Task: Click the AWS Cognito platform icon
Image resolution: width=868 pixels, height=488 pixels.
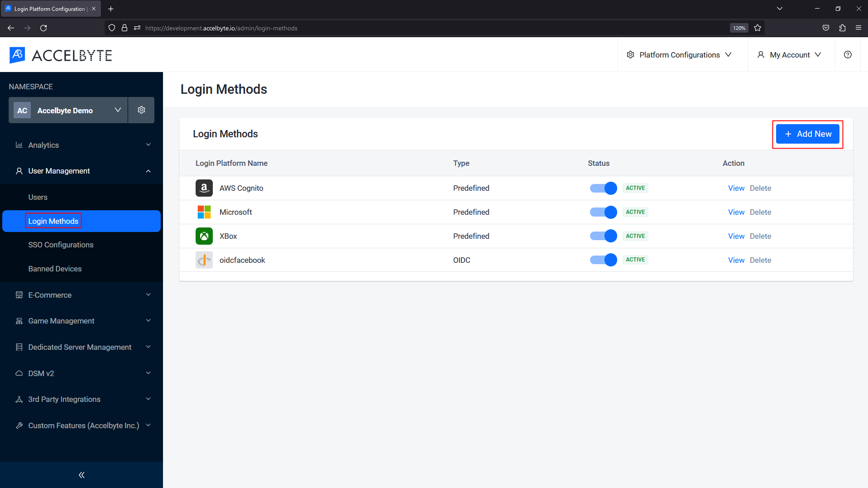Action: click(204, 188)
